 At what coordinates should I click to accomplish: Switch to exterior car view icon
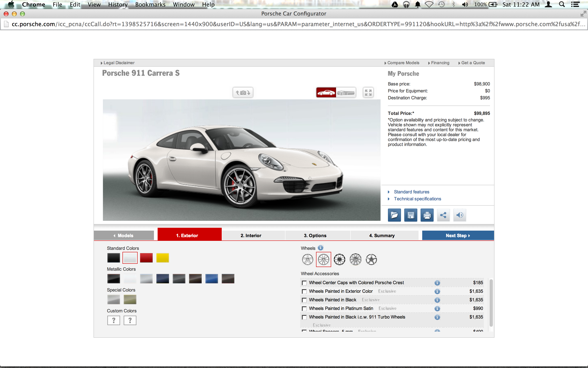[326, 92]
